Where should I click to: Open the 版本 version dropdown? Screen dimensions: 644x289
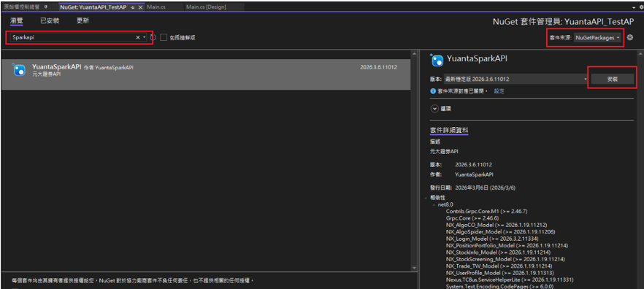pos(515,79)
